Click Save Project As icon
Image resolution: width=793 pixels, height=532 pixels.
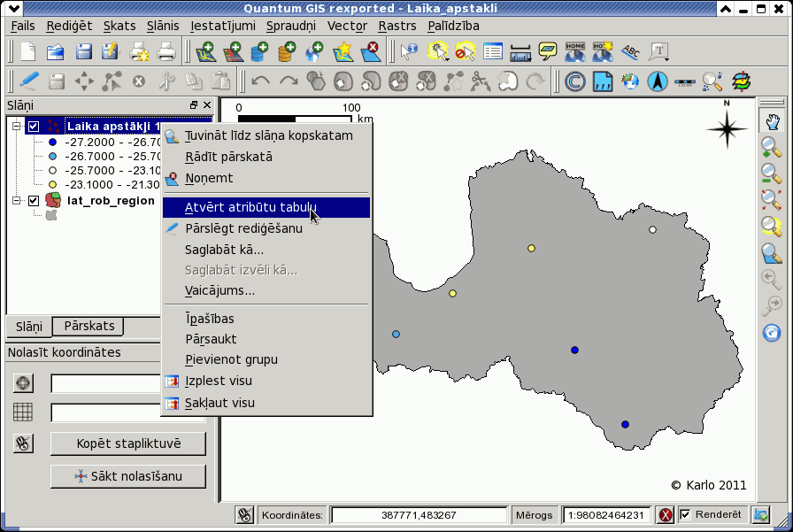(111, 51)
